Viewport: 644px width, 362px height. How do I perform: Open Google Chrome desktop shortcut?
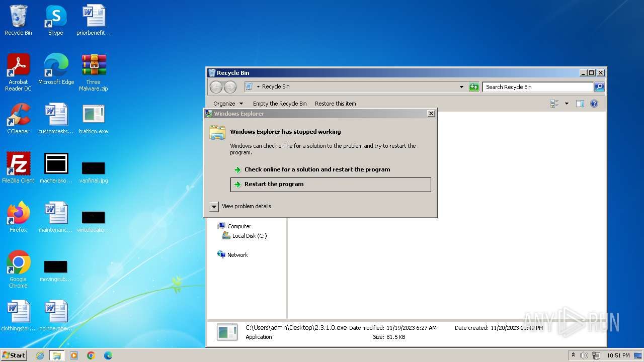(x=18, y=269)
